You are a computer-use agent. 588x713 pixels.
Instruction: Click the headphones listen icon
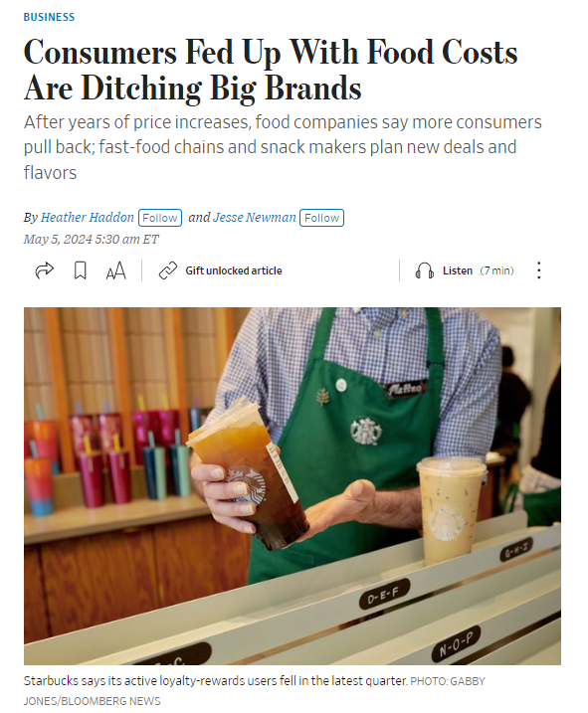pos(424,270)
